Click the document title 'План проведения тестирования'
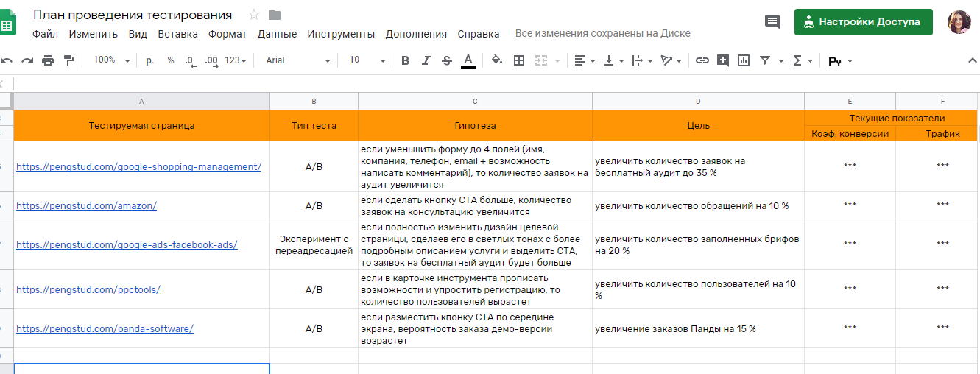Screen dimensions: 980x374 [x=133, y=15]
